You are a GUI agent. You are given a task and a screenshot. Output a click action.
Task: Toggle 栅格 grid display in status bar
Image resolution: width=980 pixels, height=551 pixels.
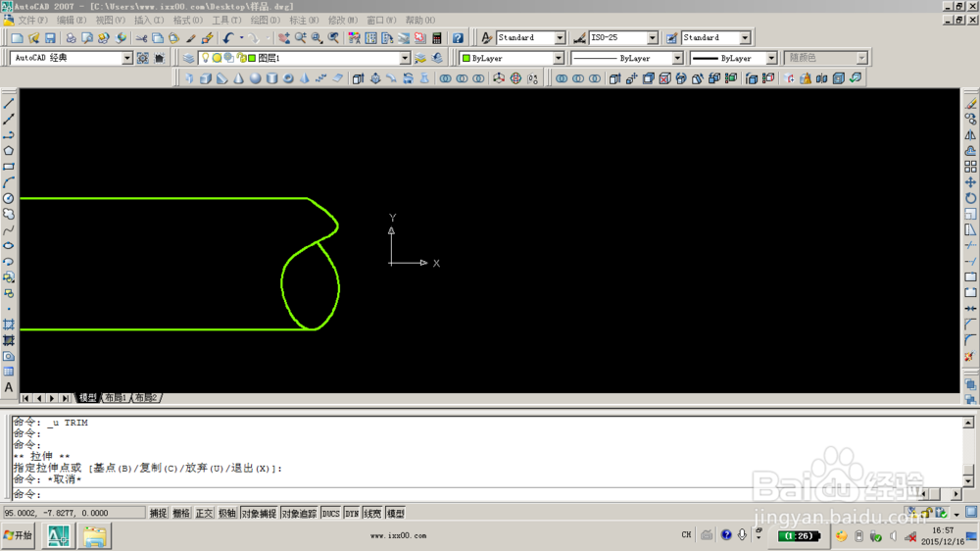(181, 514)
